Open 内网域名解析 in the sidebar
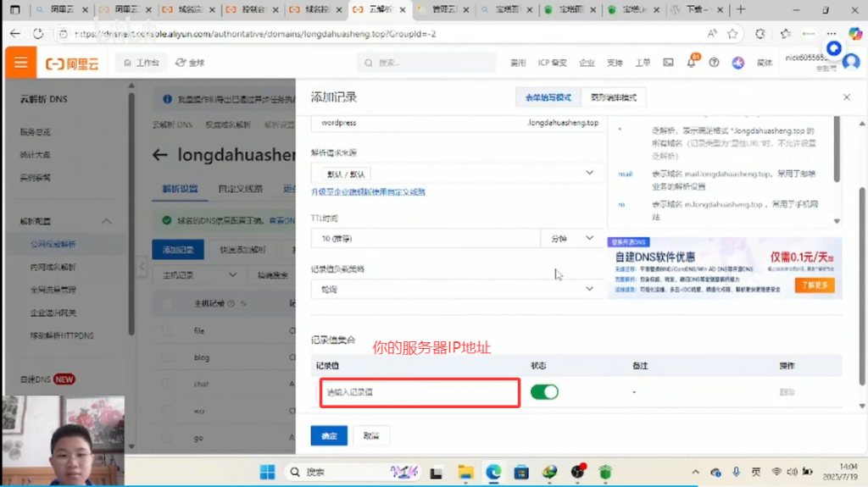Screen dimensions: 868x487 53,267
